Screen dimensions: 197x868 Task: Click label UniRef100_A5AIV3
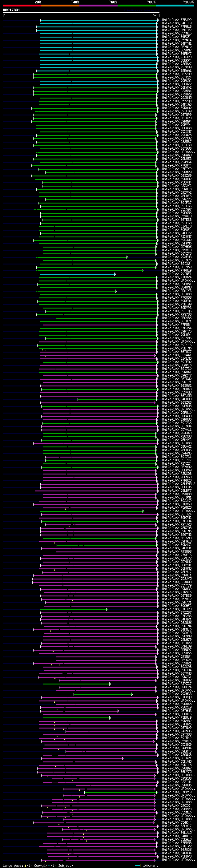pos(177,291)
